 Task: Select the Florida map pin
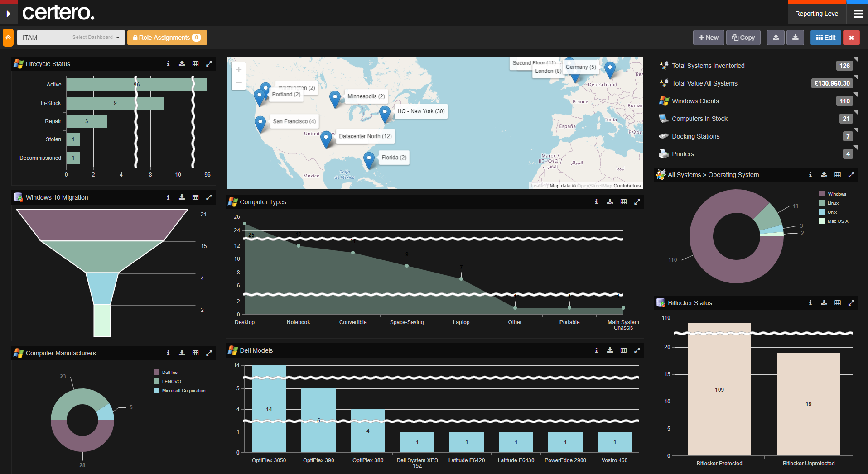point(369,161)
